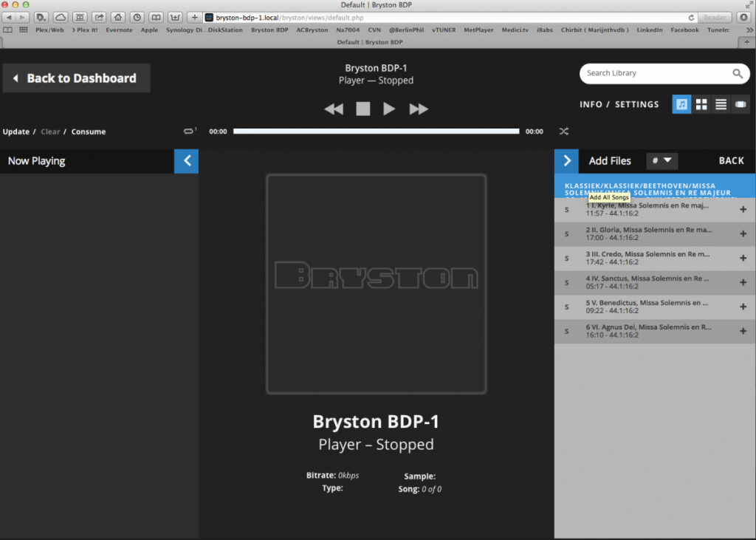Click the Safari home toolbar icon
Image resolution: width=756 pixels, height=540 pixels.
tap(118, 18)
